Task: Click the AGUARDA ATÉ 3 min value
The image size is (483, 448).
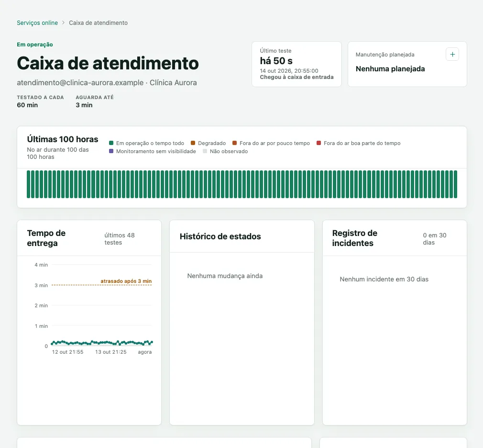Action: [x=84, y=105]
